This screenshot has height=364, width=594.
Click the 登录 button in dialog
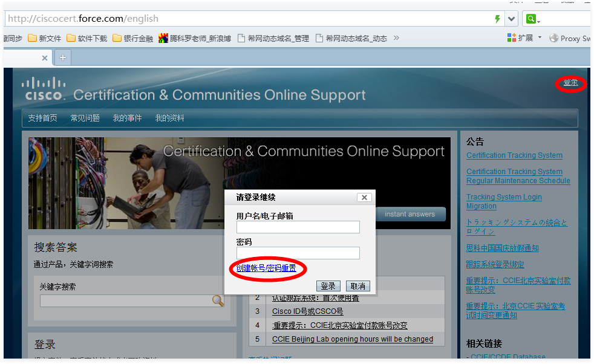(x=328, y=286)
